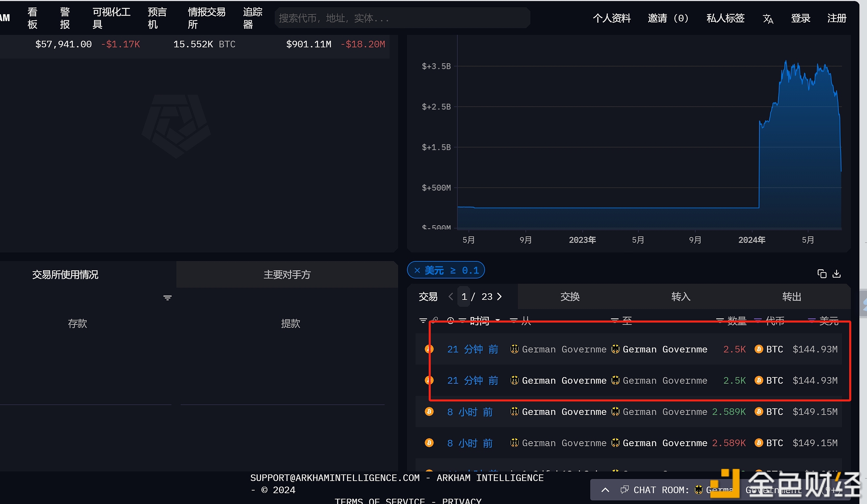Download transactions via the download icon
The width and height of the screenshot is (867, 504).
[x=836, y=274]
